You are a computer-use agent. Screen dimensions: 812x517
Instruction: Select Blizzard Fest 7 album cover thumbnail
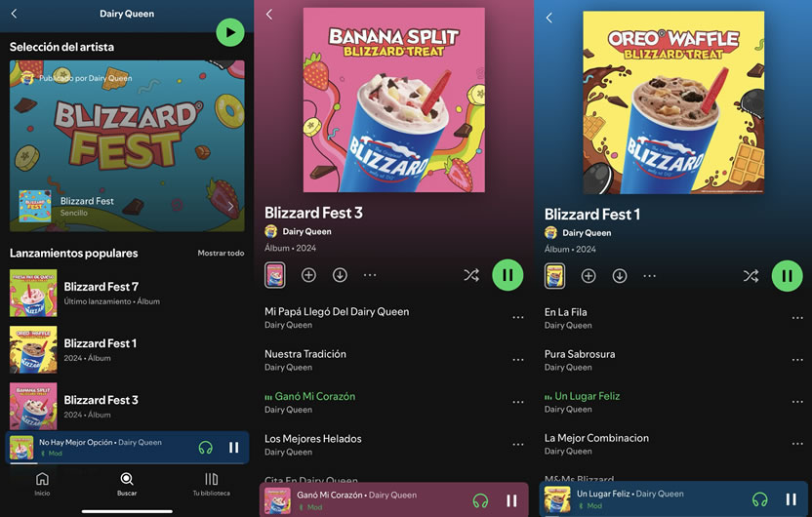click(x=33, y=293)
